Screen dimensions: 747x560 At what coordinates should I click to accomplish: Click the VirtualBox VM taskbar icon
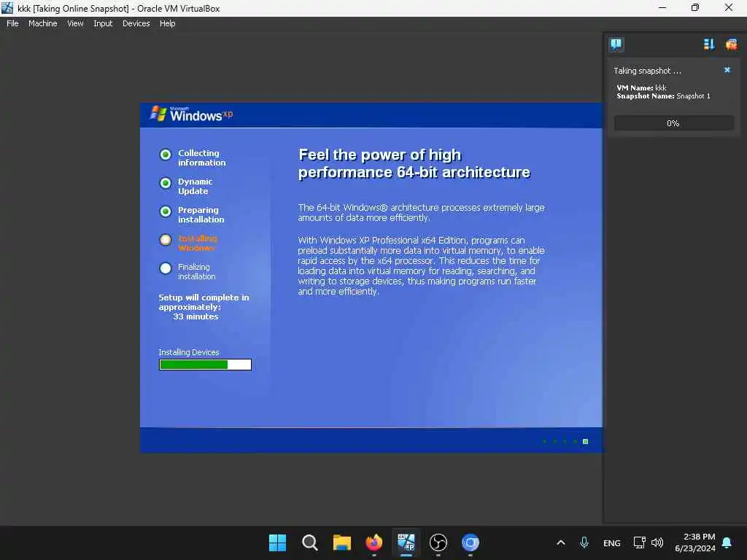pos(406,542)
